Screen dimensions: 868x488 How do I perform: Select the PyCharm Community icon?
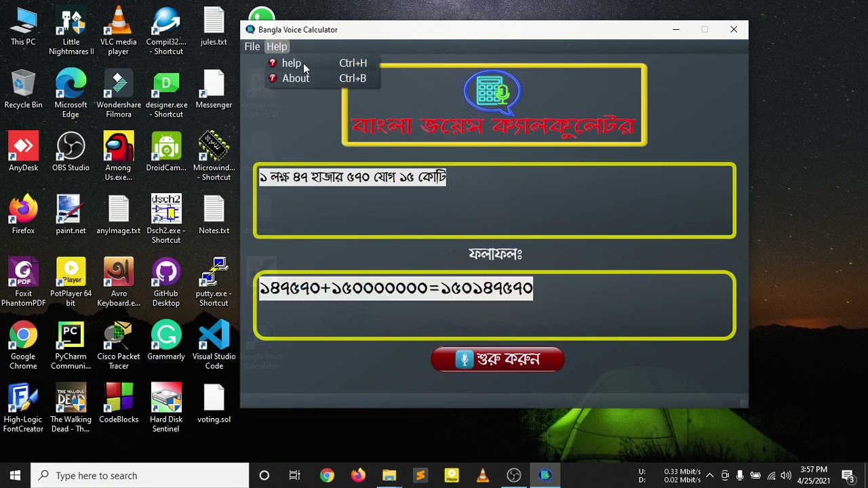[x=71, y=346]
